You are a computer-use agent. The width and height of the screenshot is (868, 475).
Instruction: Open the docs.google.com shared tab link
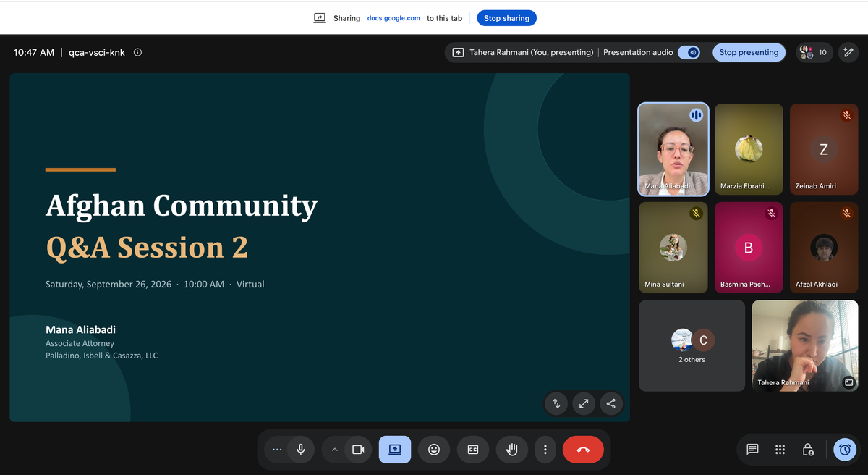pos(393,18)
